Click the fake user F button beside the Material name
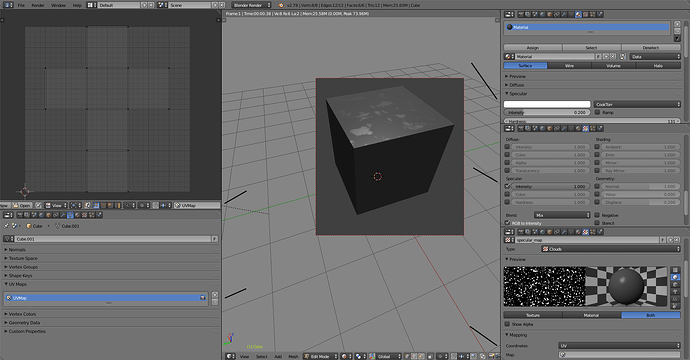The width and height of the screenshot is (690, 360). [598, 56]
